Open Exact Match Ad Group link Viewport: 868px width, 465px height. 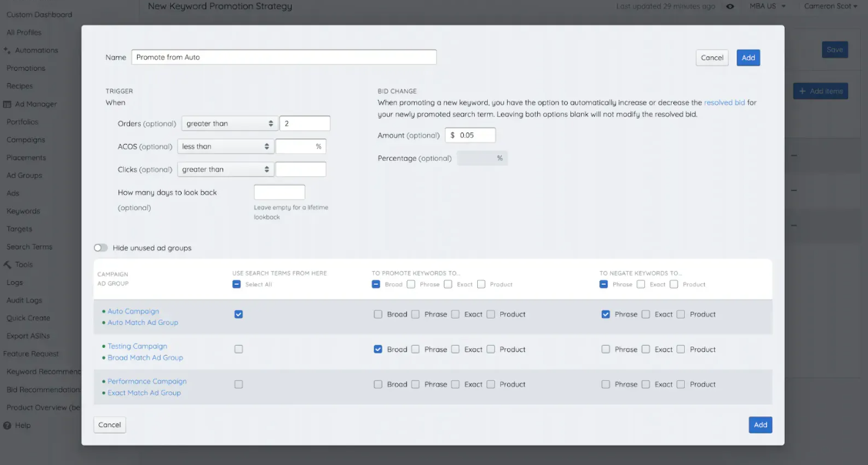(x=144, y=393)
